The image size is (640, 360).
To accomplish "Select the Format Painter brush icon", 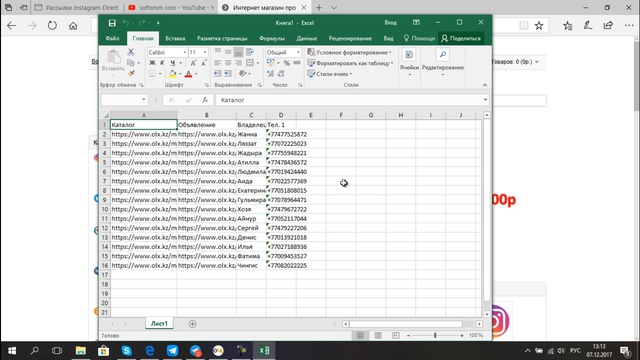I will click(x=131, y=73).
